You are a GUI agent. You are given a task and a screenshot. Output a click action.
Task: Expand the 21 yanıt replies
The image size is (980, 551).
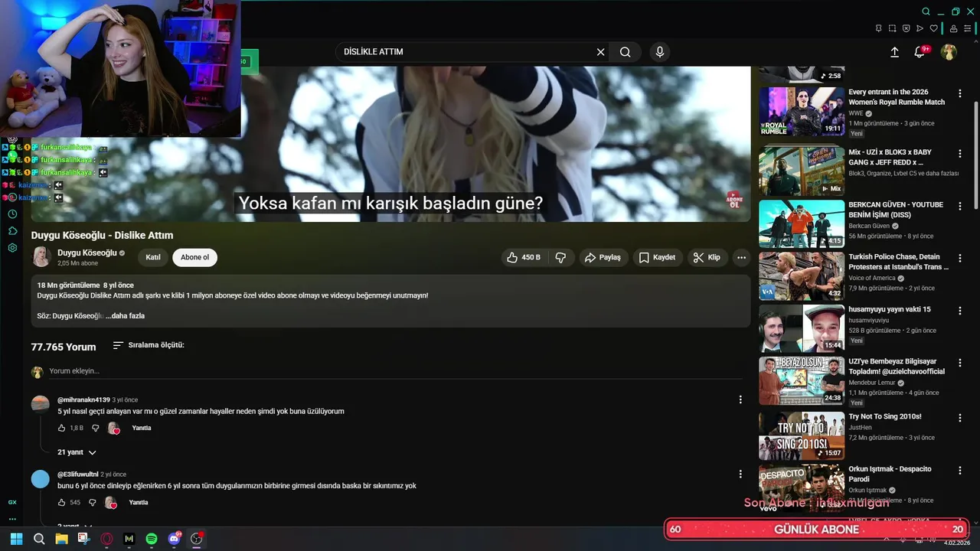77,452
